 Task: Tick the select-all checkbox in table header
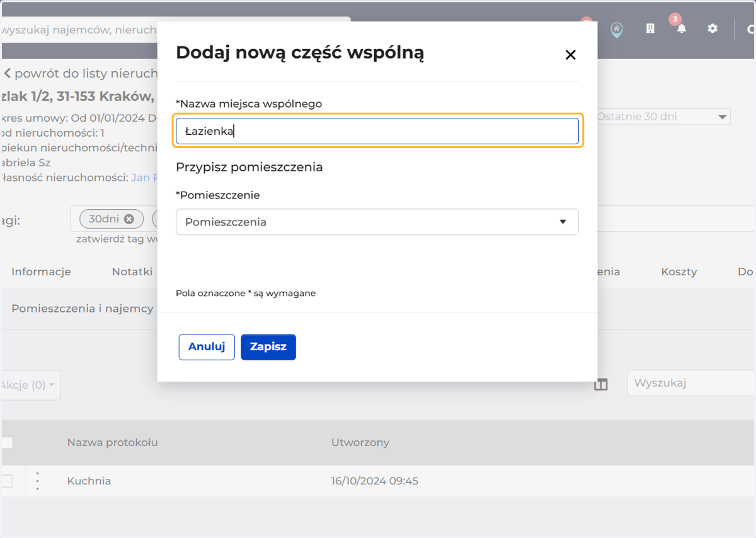click(7, 442)
